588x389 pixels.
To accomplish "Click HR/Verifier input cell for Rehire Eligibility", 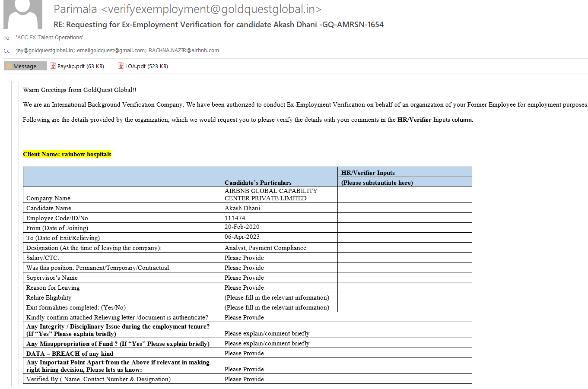I will click(x=404, y=297).
